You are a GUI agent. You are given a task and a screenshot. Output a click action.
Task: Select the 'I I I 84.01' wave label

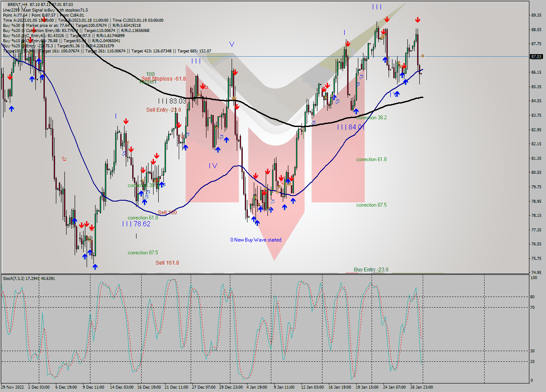click(351, 127)
